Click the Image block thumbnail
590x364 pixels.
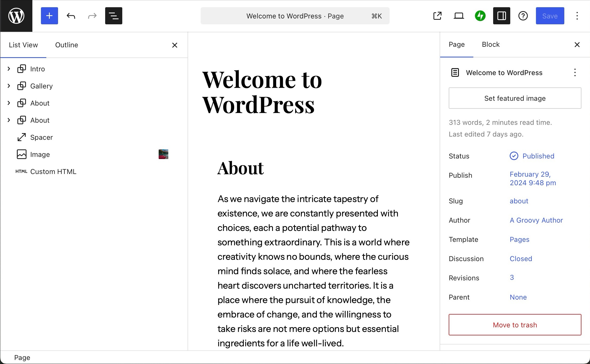[163, 154]
